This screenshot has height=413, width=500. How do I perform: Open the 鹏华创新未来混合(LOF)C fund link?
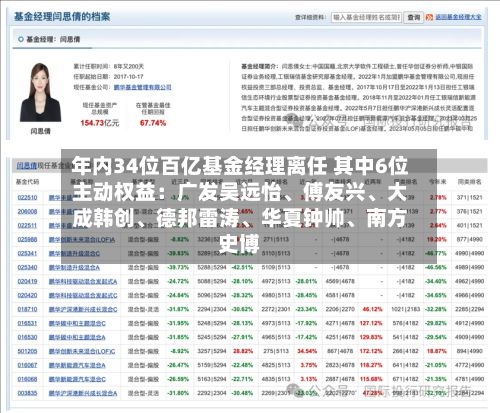click(x=82, y=352)
